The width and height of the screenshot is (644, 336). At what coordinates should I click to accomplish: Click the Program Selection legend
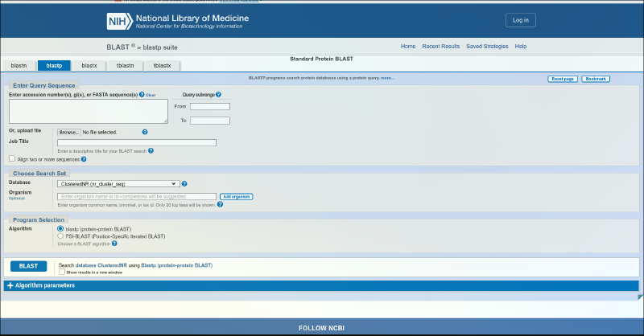[x=39, y=220]
